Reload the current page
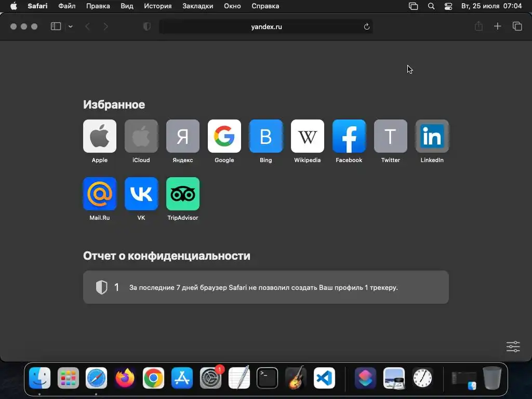The width and height of the screenshot is (532, 399). click(x=366, y=26)
